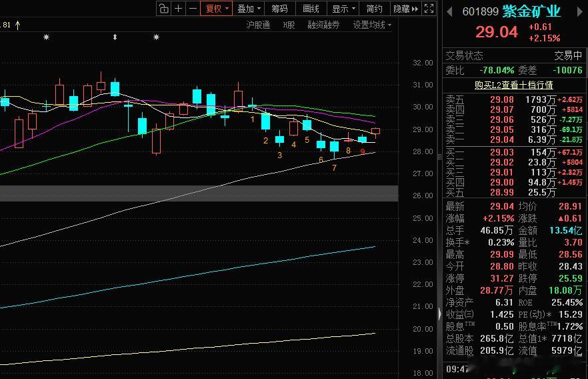
Task: Click 委比 value -78.04%
Action: click(x=497, y=70)
